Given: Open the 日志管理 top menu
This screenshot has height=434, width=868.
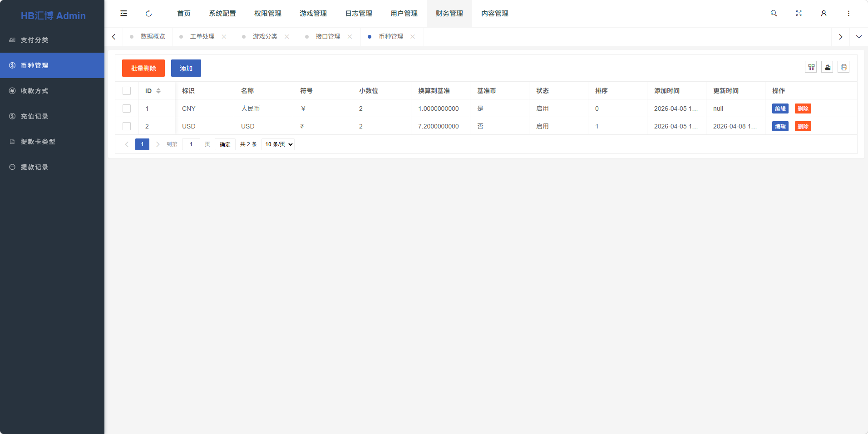Looking at the screenshot, I should (x=359, y=14).
